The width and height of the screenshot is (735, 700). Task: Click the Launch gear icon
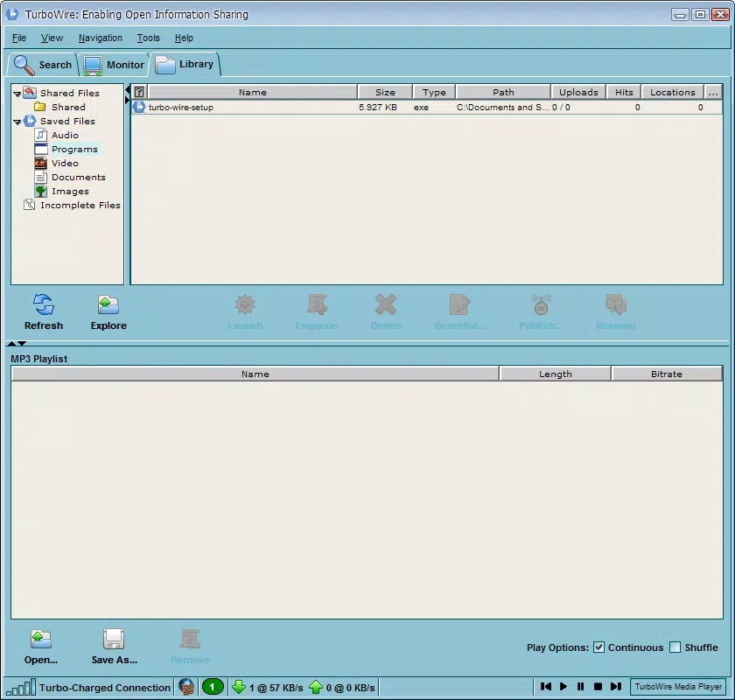tap(245, 304)
